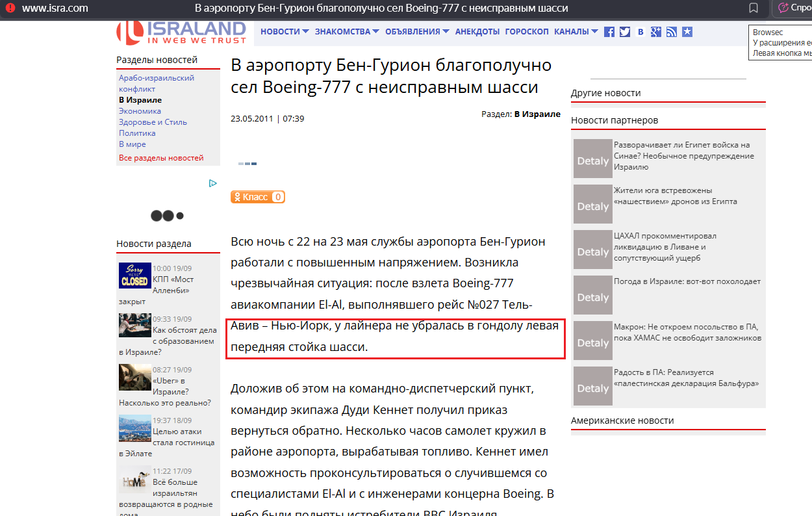Click the Odnoklassniki Класс button

(x=258, y=197)
